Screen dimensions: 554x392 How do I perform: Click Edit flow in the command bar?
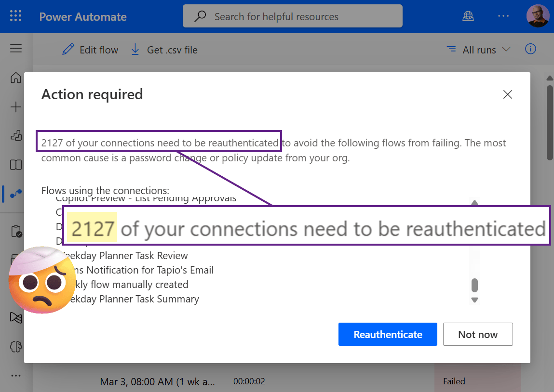pos(91,50)
